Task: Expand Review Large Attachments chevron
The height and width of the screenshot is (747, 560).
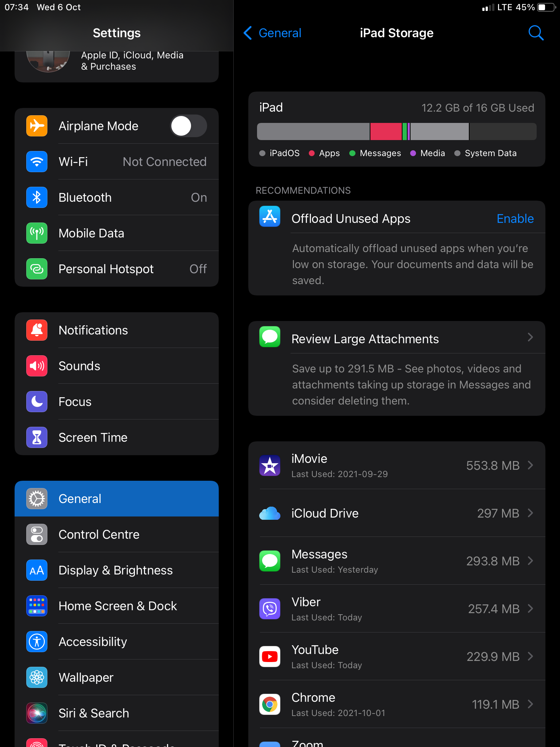Action: point(530,337)
